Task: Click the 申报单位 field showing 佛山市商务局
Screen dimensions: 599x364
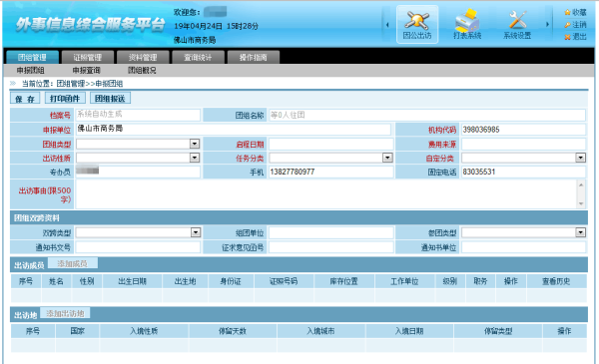Action: 234,129
